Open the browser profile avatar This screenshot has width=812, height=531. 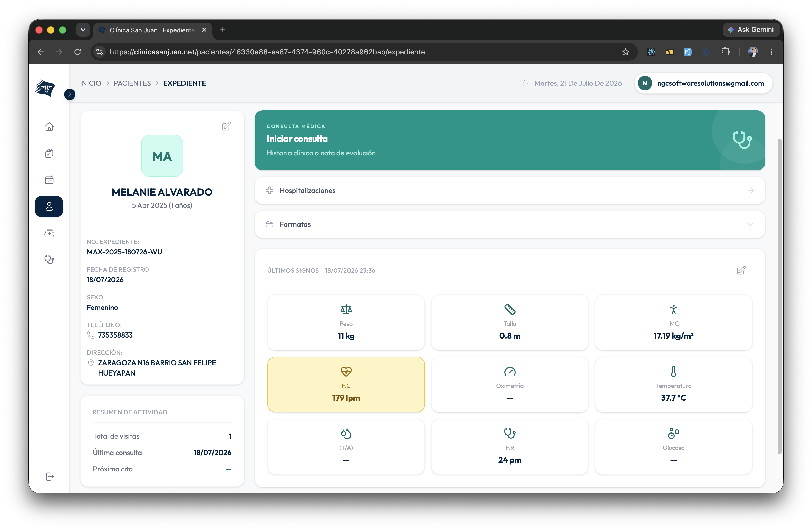pyautogui.click(x=753, y=52)
